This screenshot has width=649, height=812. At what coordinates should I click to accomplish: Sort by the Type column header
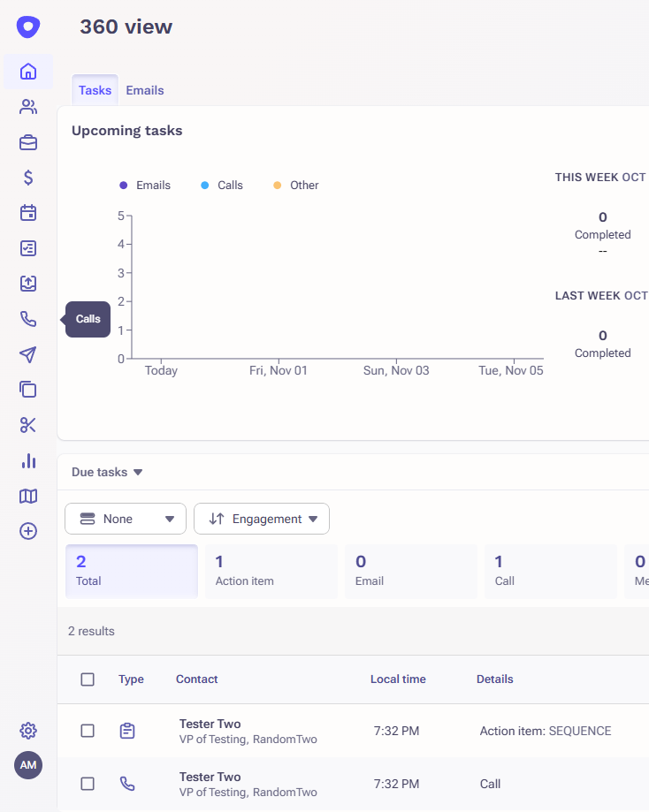[131, 679]
